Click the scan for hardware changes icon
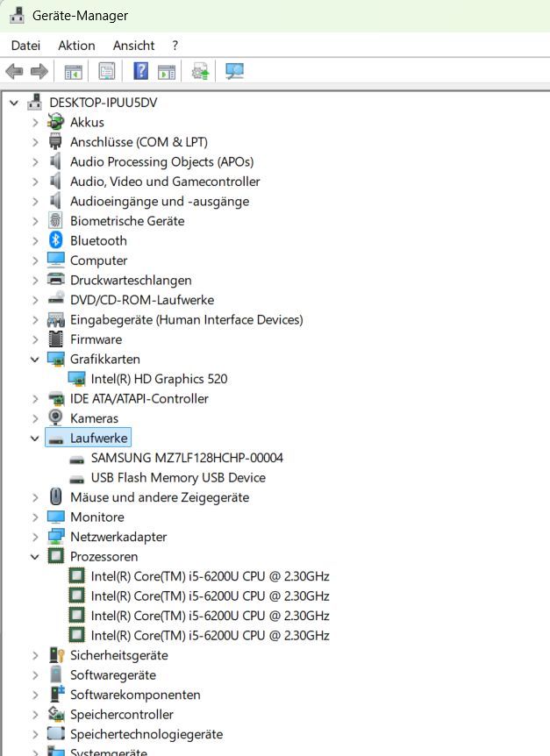Image resolution: width=550 pixels, height=756 pixels. 234,71
